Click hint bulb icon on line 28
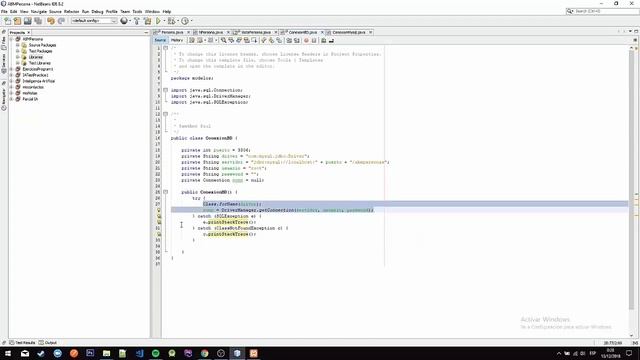The image size is (640, 360). click(x=159, y=210)
